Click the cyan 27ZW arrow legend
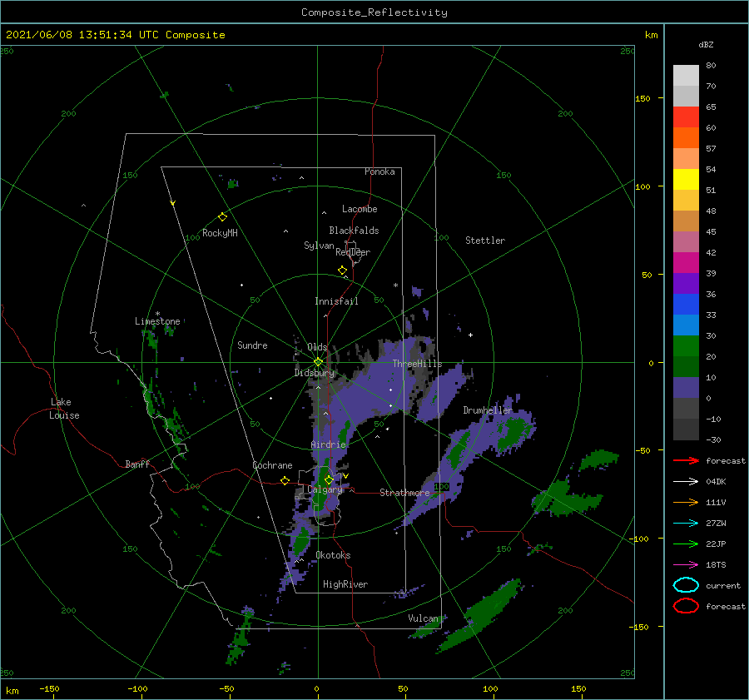Viewport: 749px width, 700px height. click(686, 524)
